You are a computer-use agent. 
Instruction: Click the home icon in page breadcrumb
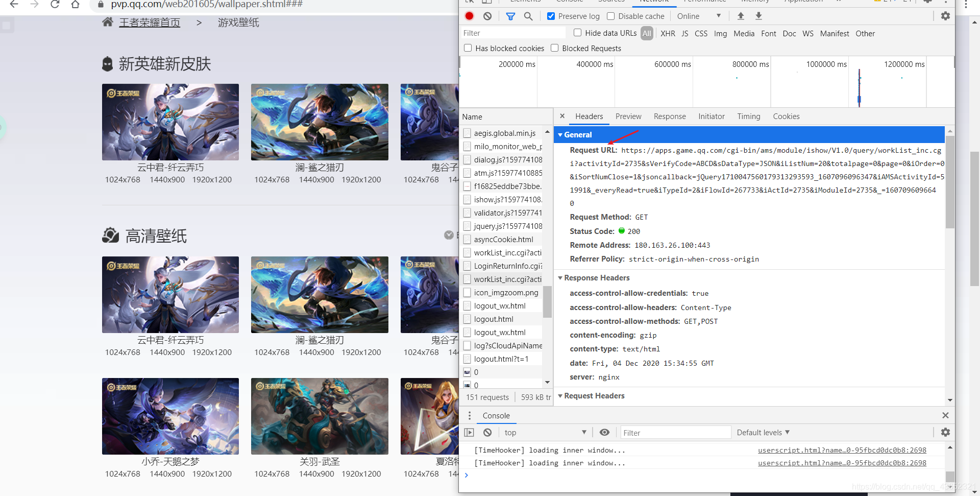pyautogui.click(x=108, y=22)
